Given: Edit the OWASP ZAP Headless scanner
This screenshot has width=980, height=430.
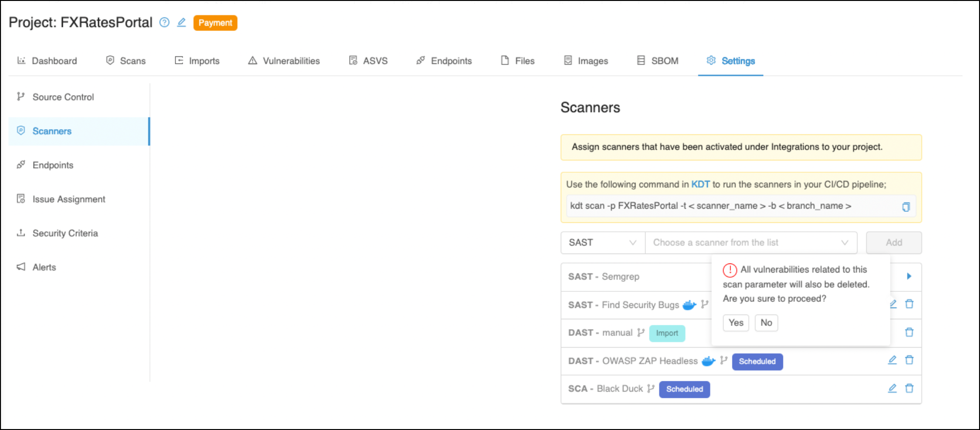Looking at the screenshot, I should (892, 360).
